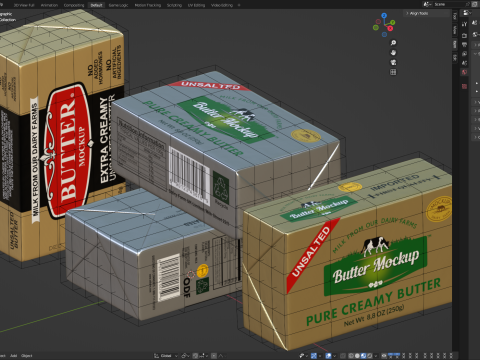Switch to solid viewport shading

coord(357,356)
